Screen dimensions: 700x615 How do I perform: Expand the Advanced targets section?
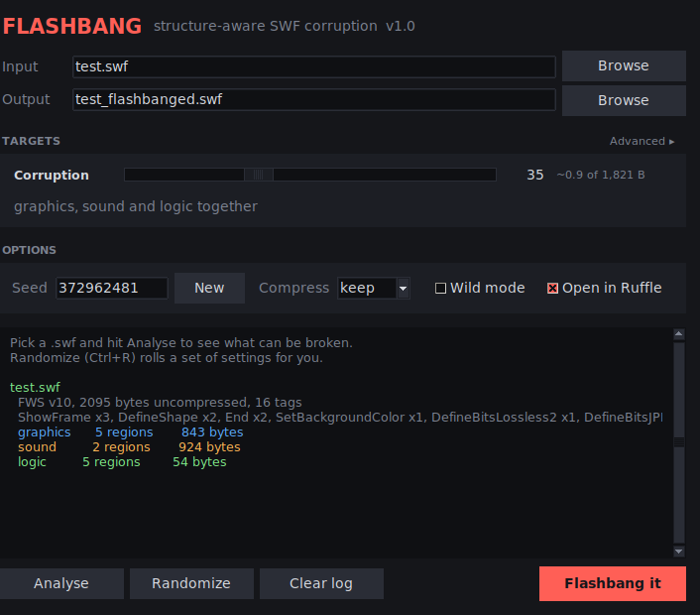[642, 141]
